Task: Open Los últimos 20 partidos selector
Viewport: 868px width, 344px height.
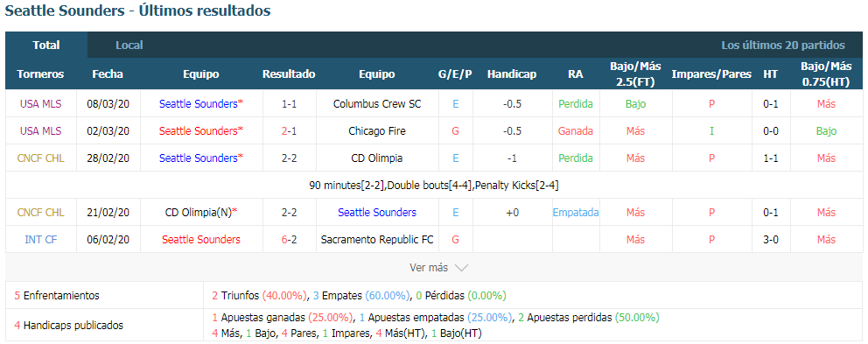Action: (x=783, y=46)
